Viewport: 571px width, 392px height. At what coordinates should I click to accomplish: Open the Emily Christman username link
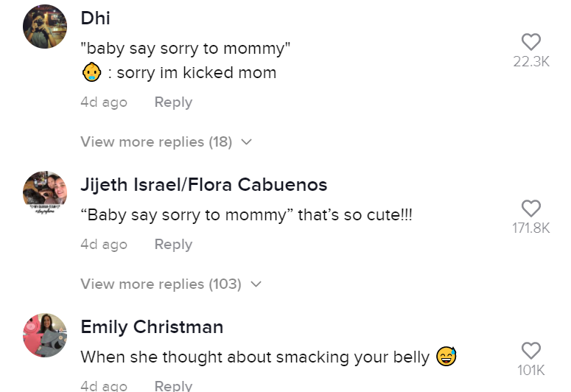pyautogui.click(x=152, y=326)
